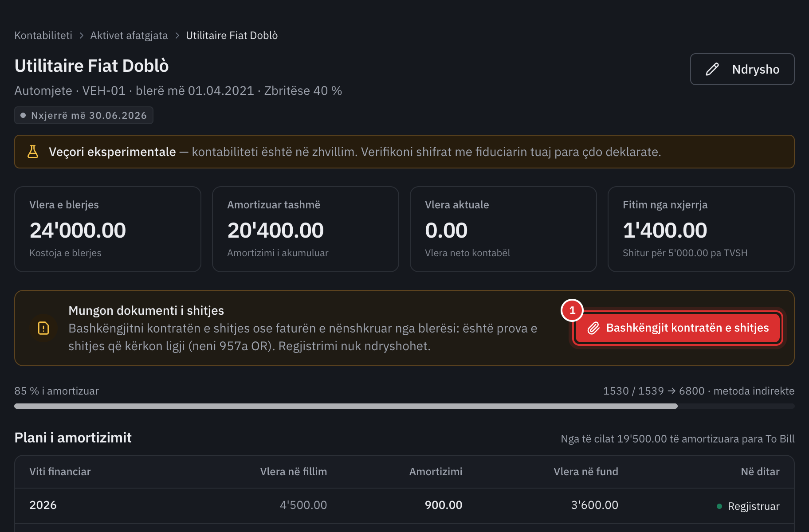Screen dimensions: 809x532
Task: Click the dot icon in Nxjerrë badge
Action: [23, 115]
